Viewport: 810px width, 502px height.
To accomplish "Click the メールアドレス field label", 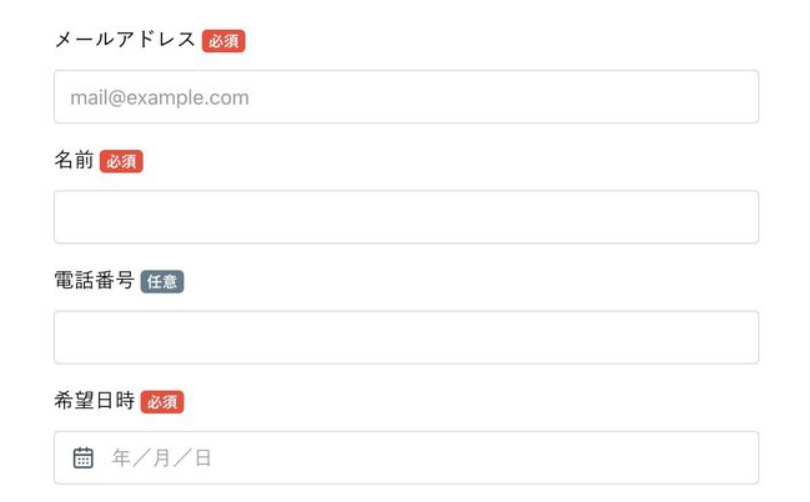I will coord(125,41).
